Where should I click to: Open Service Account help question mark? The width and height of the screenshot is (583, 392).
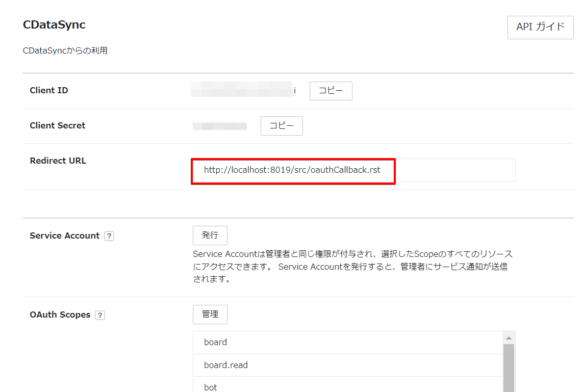(109, 236)
